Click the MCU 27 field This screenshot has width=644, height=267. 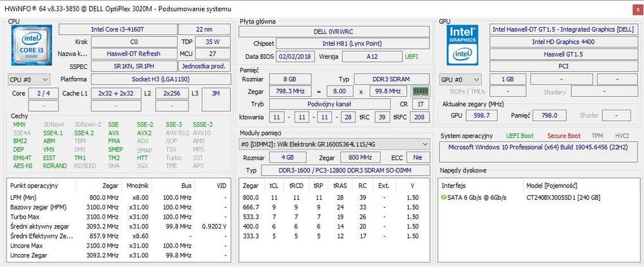pyautogui.click(x=213, y=54)
